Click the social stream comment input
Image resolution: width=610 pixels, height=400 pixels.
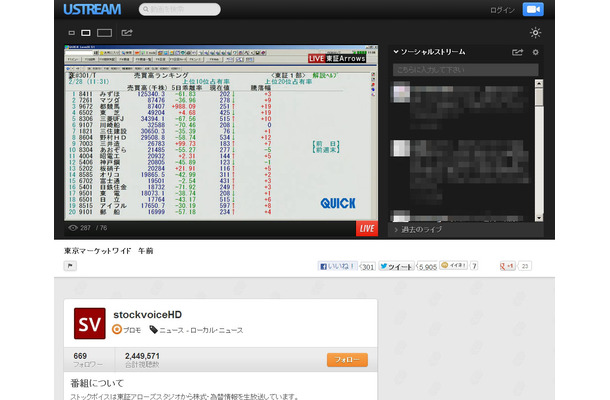pyautogui.click(x=466, y=70)
